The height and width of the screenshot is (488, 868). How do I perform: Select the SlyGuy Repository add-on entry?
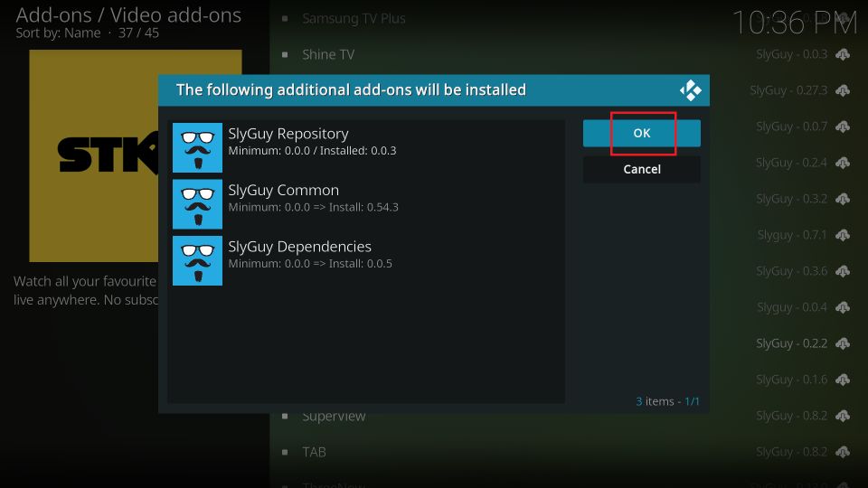point(366,147)
